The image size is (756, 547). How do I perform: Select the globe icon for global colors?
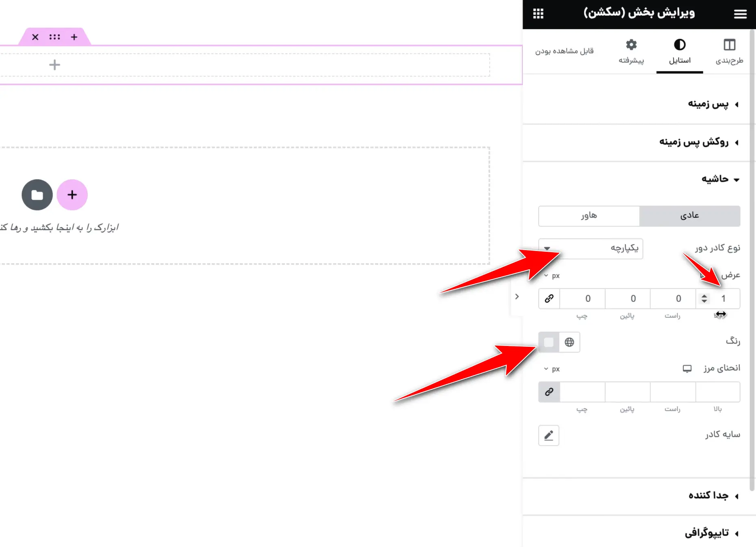coord(570,342)
